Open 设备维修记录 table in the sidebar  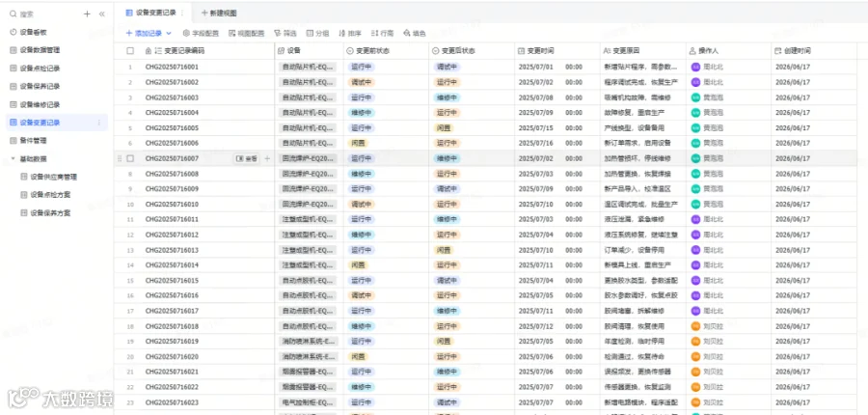coord(40,104)
